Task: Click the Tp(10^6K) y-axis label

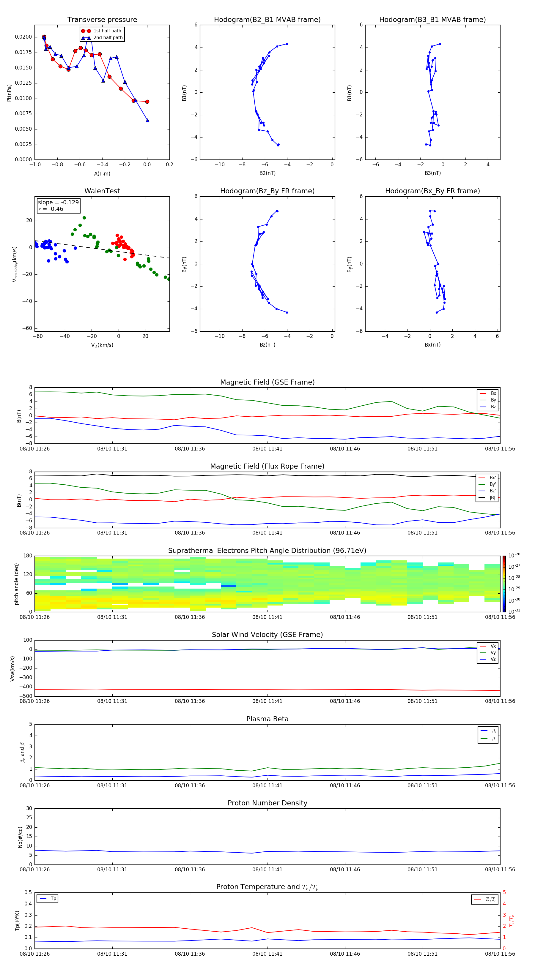Action: click(x=17, y=921)
